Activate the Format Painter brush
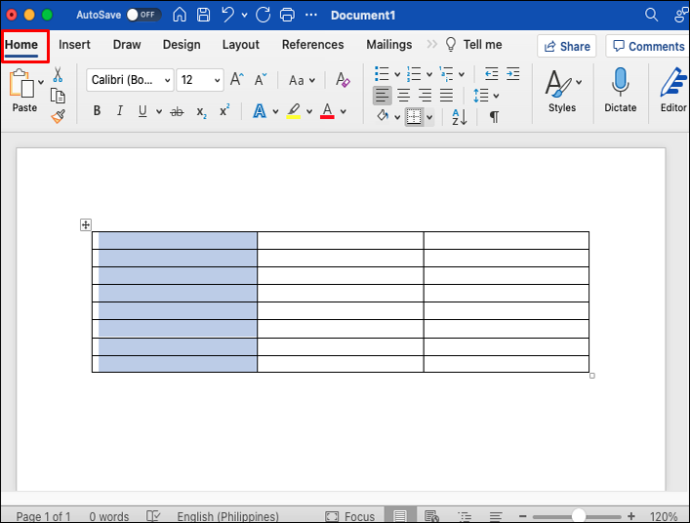This screenshot has width=690, height=523. point(58,116)
